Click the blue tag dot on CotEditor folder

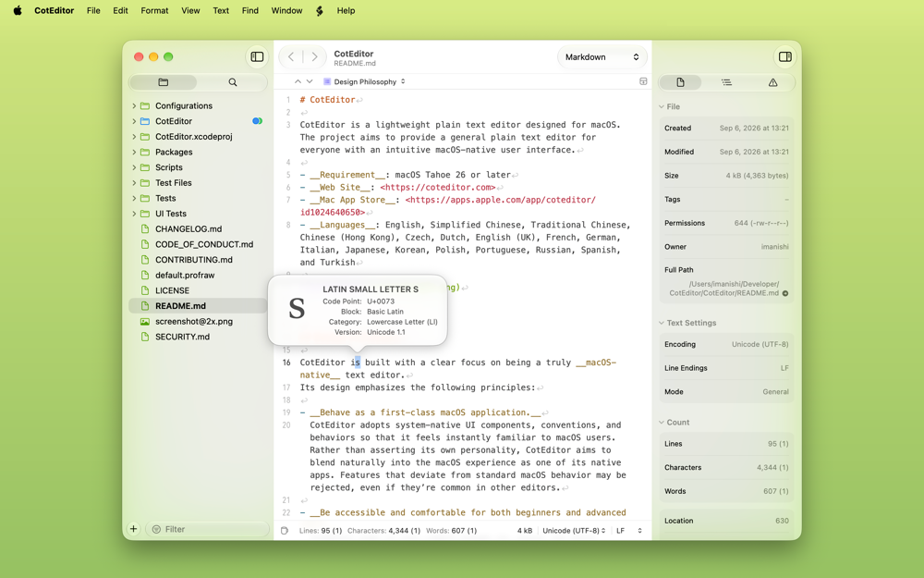click(257, 121)
